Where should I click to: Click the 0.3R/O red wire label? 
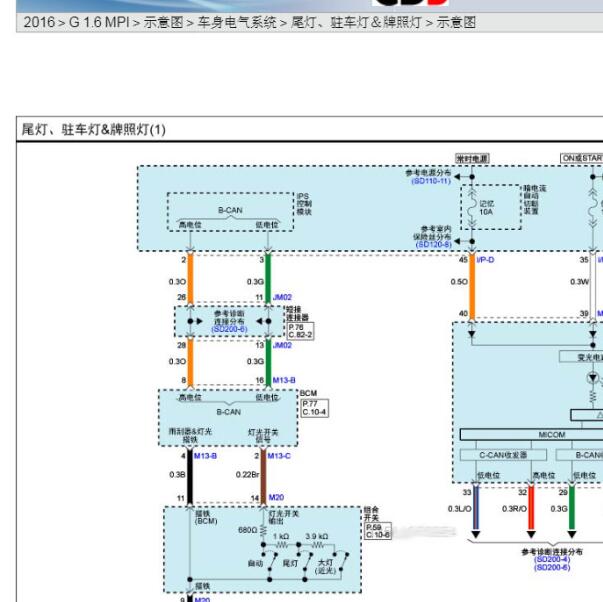pos(514,509)
